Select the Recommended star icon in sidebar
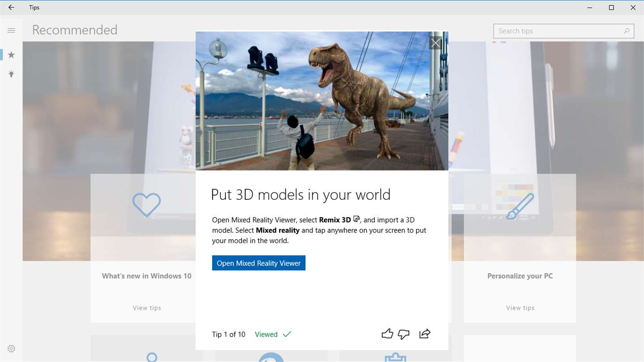644x362 pixels. 11,55
